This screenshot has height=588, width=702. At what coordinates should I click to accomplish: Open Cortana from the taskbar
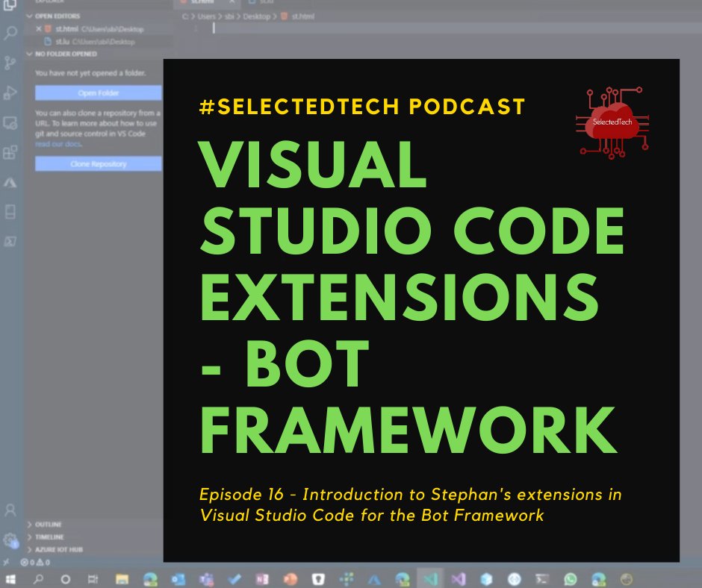66,579
